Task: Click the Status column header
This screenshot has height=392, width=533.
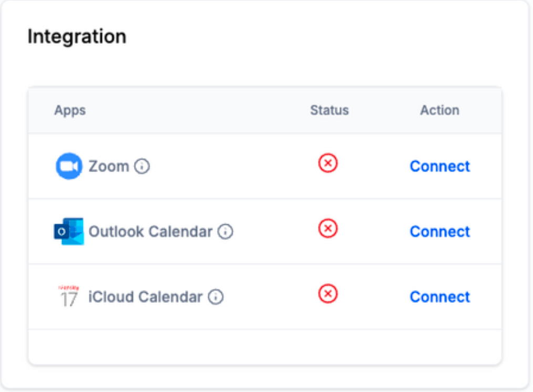Action: [x=330, y=110]
